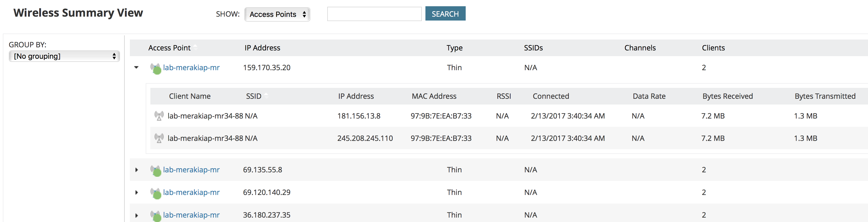This screenshot has width=868, height=222.
Task: Click AP status icon for 36.180.237.35
Action: point(155,216)
